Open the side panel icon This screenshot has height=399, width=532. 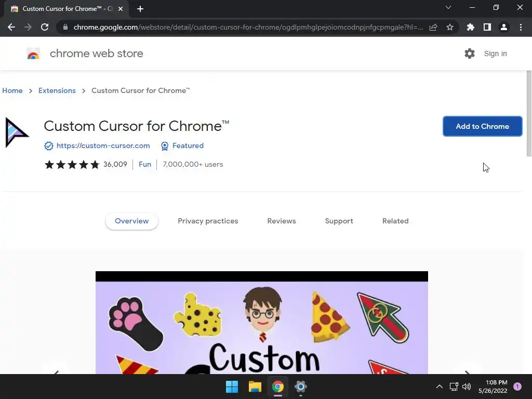487,27
